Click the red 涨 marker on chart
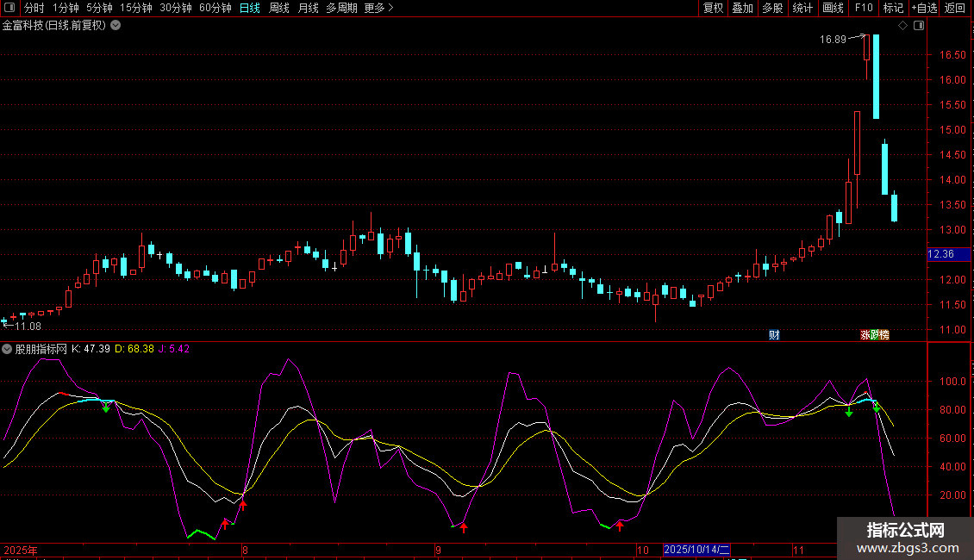This screenshot has width=974, height=560. 865,335
